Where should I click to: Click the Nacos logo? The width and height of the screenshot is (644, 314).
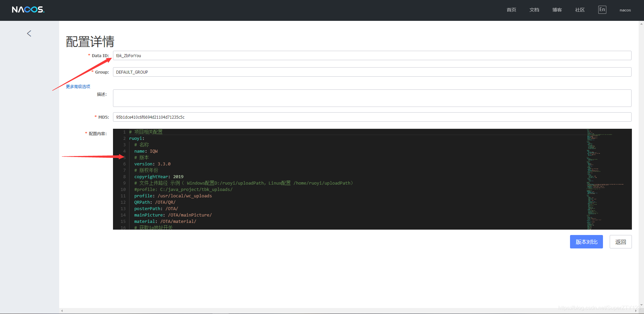[28, 10]
